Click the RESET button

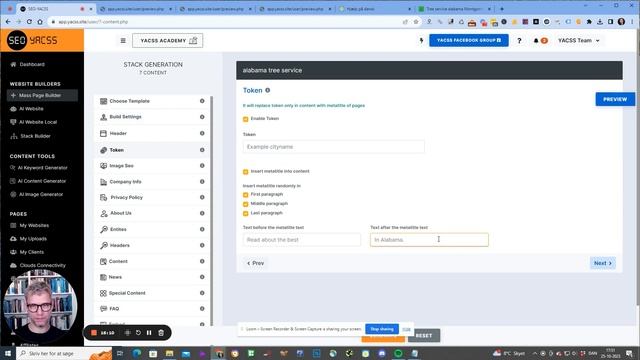coord(424,336)
